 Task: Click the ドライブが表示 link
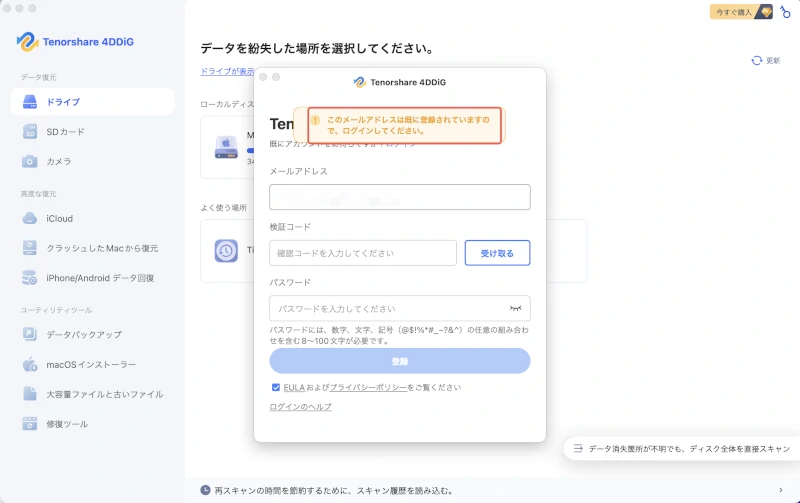pyautogui.click(x=227, y=71)
